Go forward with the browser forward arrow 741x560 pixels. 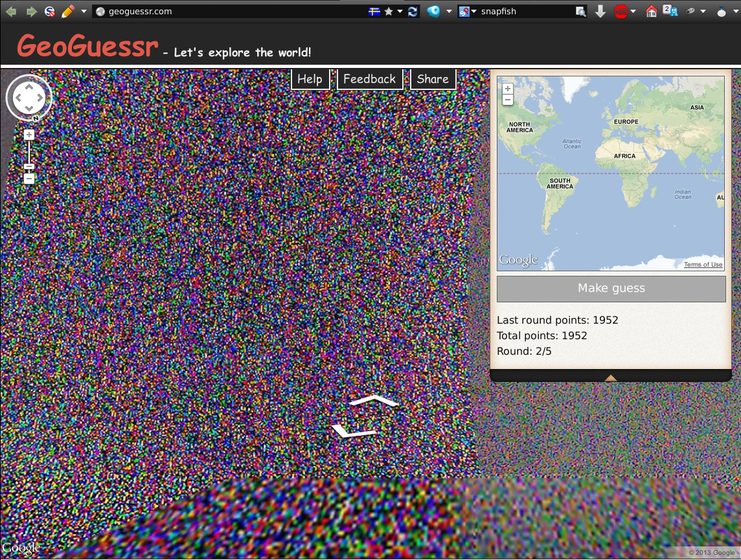click(x=31, y=12)
